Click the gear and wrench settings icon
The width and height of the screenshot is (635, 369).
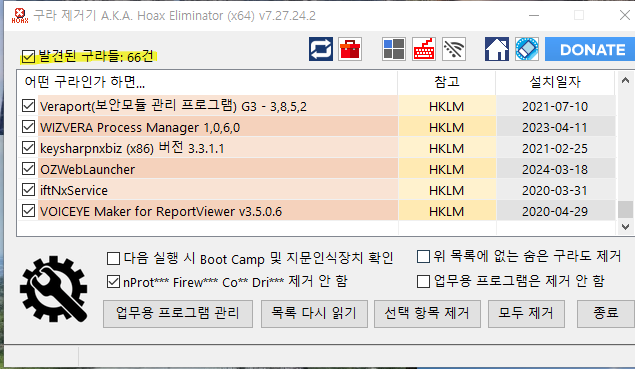pos(54,289)
